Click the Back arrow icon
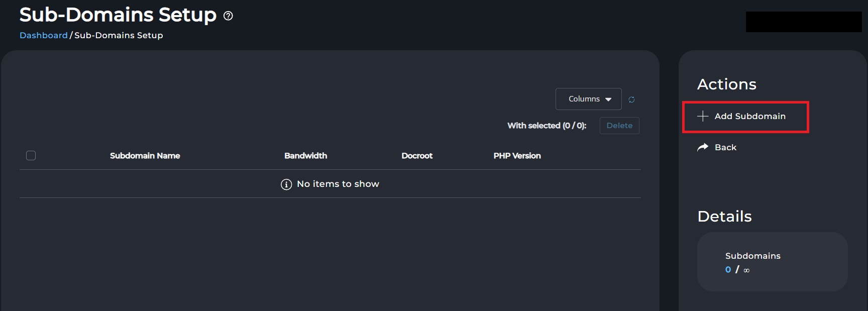This screenshot has width=868, height=311. (703, 147)
